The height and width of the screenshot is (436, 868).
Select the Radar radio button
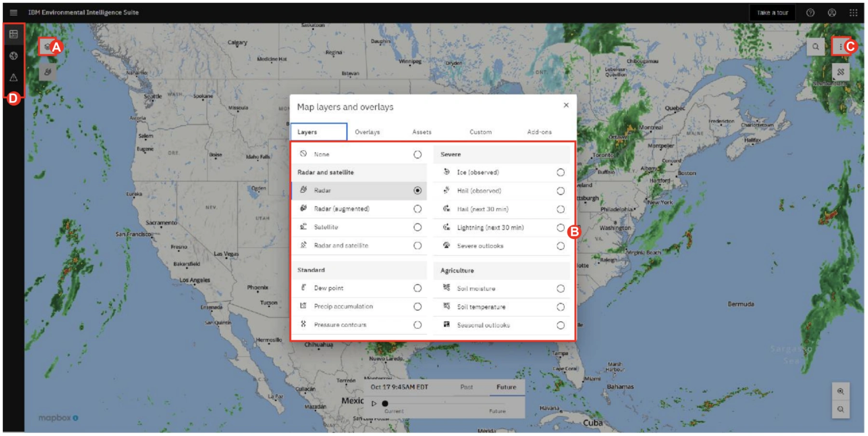[x=418, y=191]
